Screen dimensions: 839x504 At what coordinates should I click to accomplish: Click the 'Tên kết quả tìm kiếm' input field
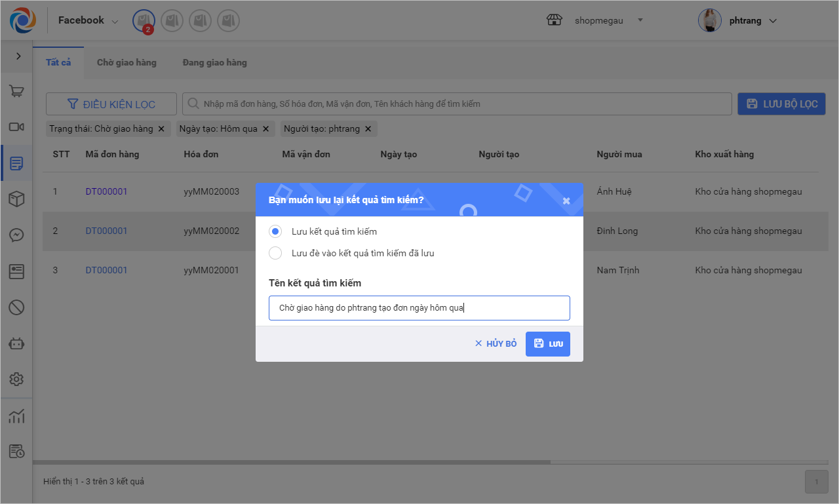[419, 308]
